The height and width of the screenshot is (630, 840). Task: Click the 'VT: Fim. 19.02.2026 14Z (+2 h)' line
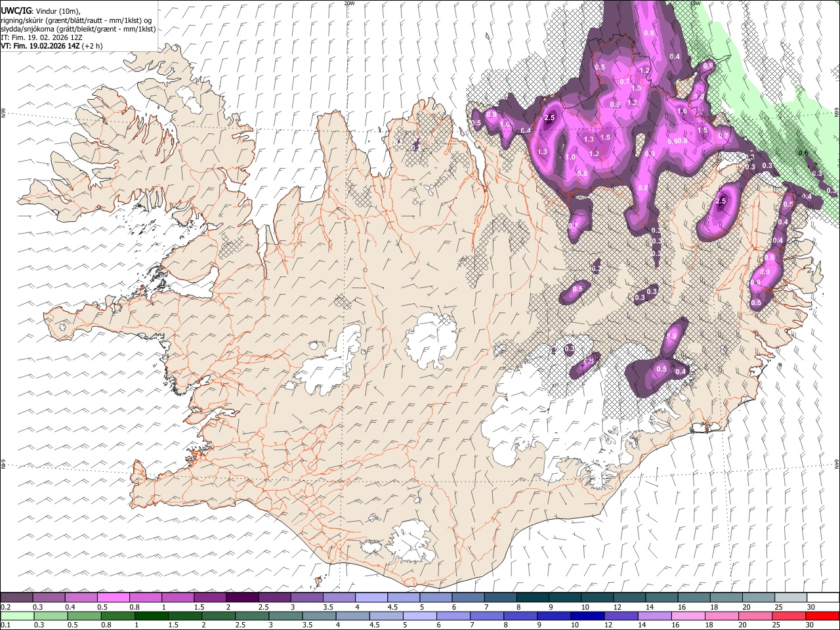point(51,47)
